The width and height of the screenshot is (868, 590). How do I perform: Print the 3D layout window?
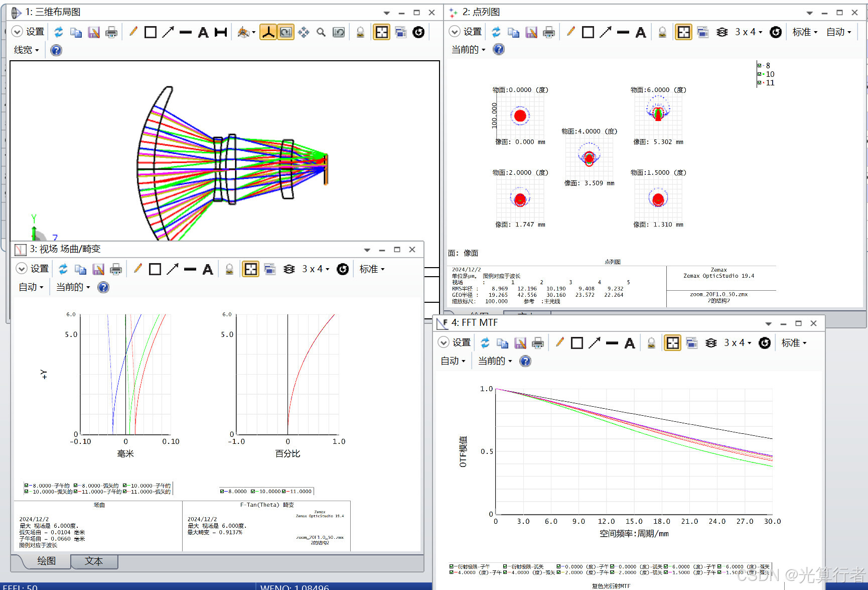point(111,32)
